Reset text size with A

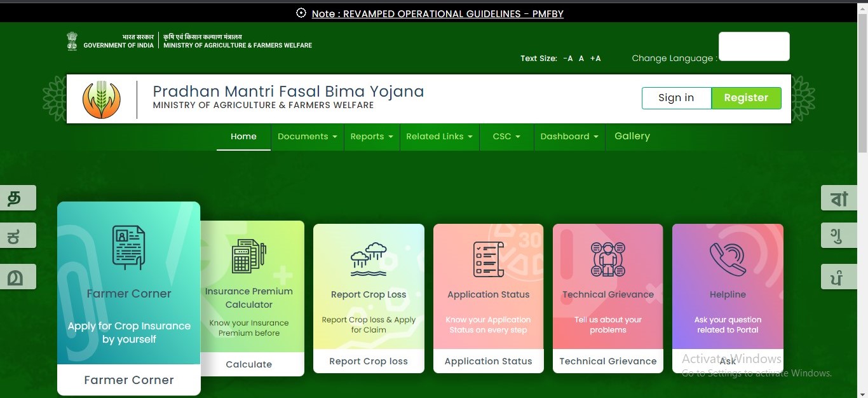581,58
